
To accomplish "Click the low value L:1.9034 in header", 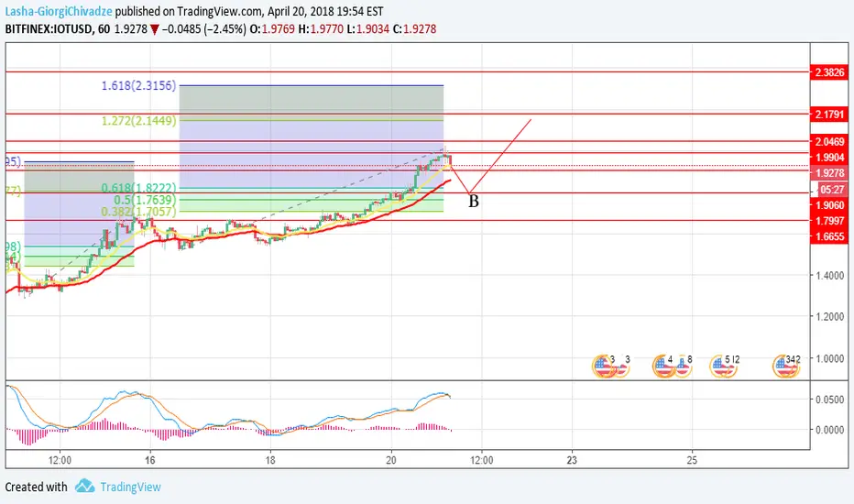I will 368,29.
